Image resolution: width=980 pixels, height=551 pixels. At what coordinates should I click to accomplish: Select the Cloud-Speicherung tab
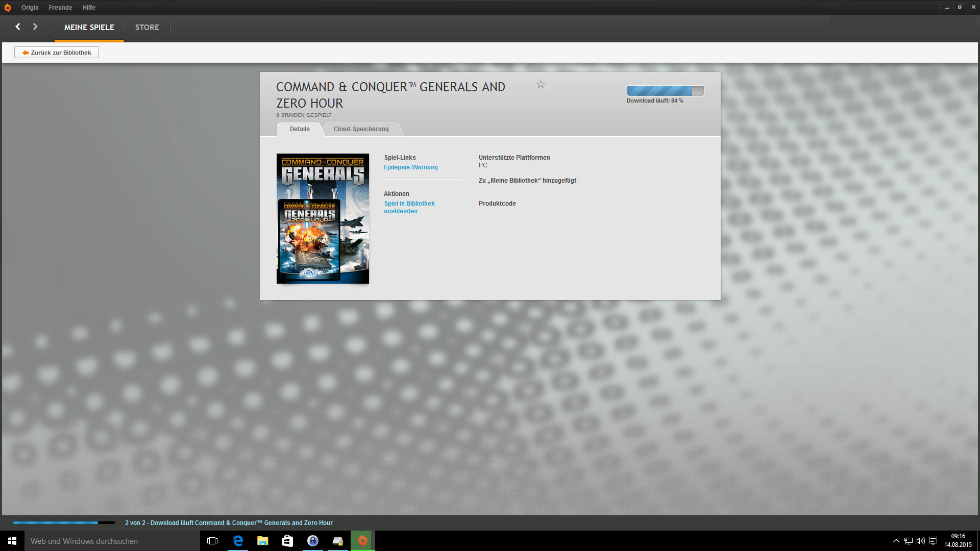click(x=361, y=129)
